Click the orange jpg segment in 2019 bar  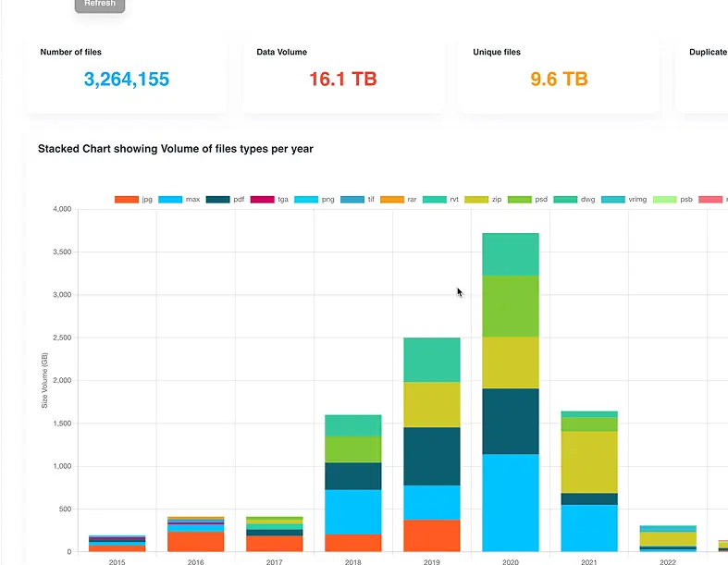[432, 535]
